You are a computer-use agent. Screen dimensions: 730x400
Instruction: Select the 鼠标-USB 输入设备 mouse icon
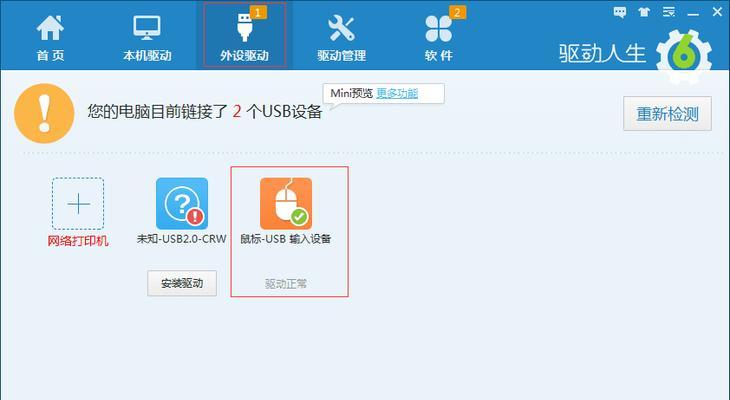[286, 203]
